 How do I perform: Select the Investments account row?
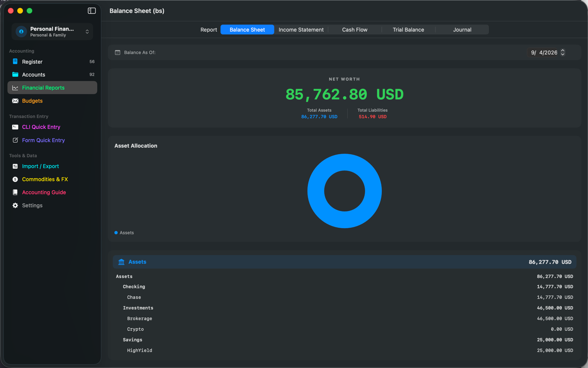(344, 308)
